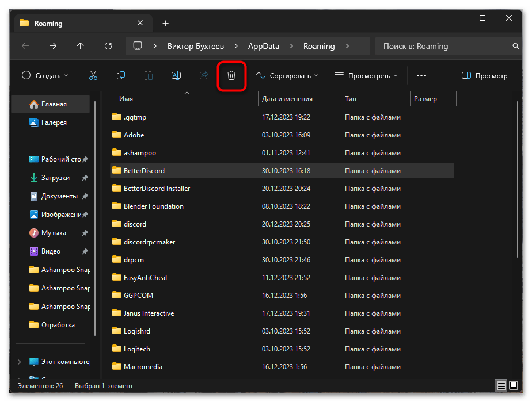Viewport: 532px width, 402px height.
Task: Select the BetterDiscord Installer folder
Action: tap(282, 189)
